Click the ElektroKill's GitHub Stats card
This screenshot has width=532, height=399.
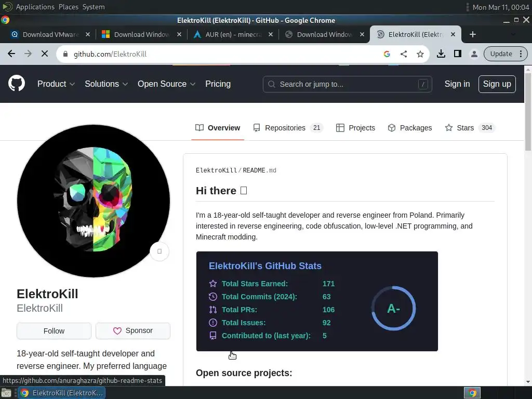pos(317,301)
